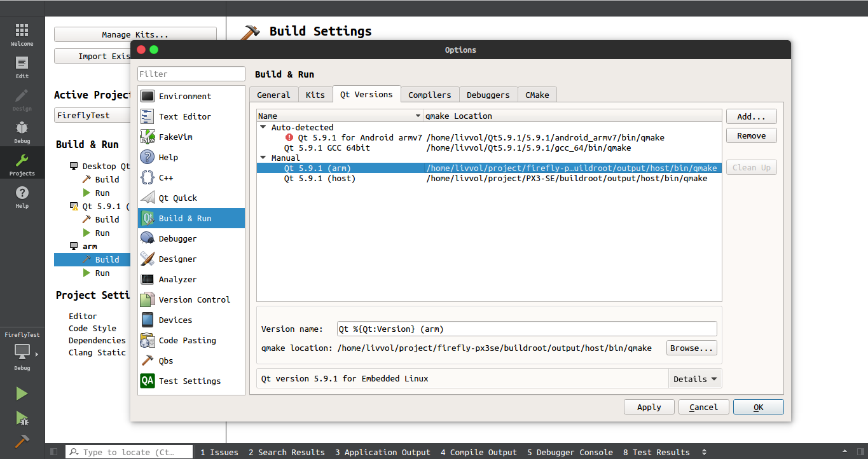Open Test Settings category
This screenshot has width=868, height=459.
point(191,381)
